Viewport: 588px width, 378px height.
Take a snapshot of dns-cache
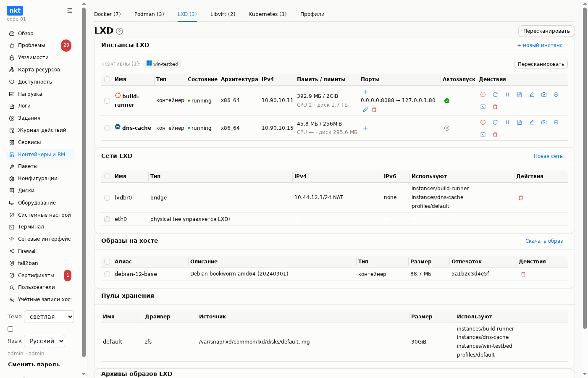pyautogui.click(x=544, y=122)
